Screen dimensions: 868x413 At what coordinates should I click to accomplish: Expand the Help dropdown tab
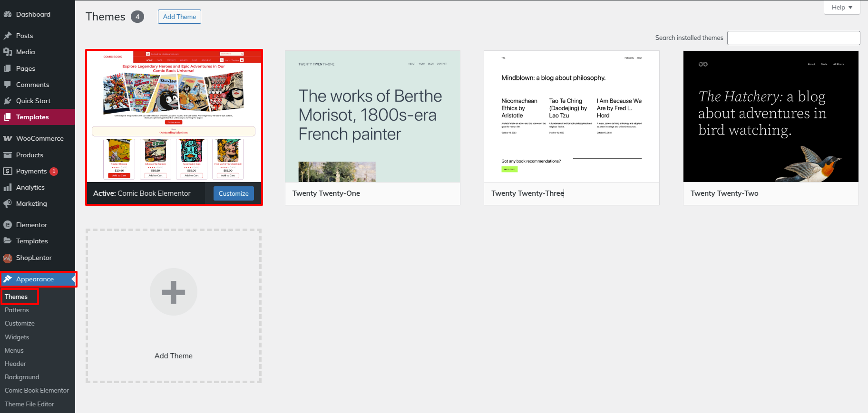point(842,8)
